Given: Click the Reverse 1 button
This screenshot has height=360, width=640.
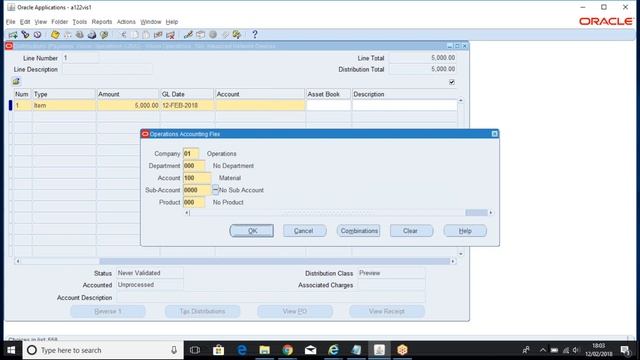Looking at the screenshot, I should click(108, 311).
